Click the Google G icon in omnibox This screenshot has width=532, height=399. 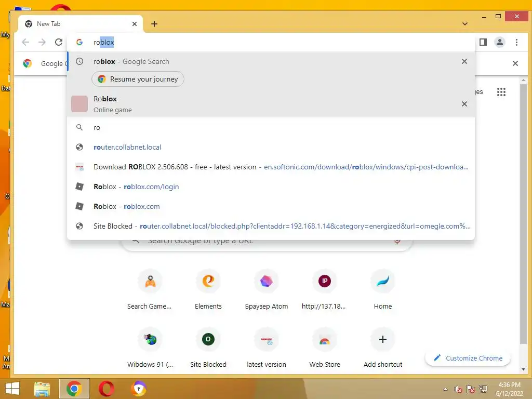pyautogui.click(x=79, y=42)
